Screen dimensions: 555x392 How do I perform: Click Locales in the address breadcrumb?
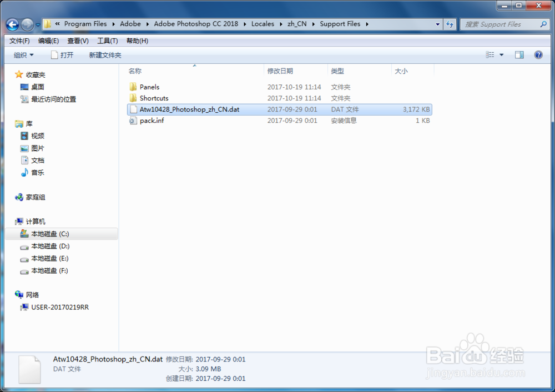tap(263, 24)
